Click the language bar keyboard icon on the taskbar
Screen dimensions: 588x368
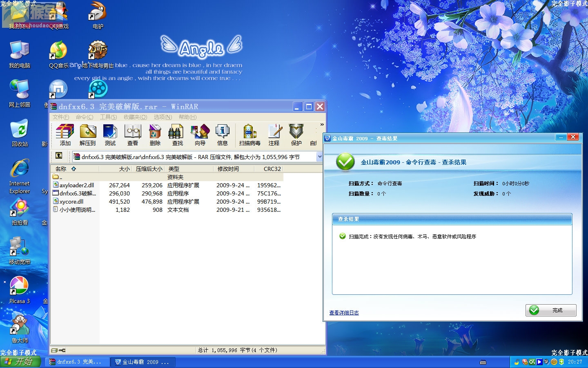[483, 362]
